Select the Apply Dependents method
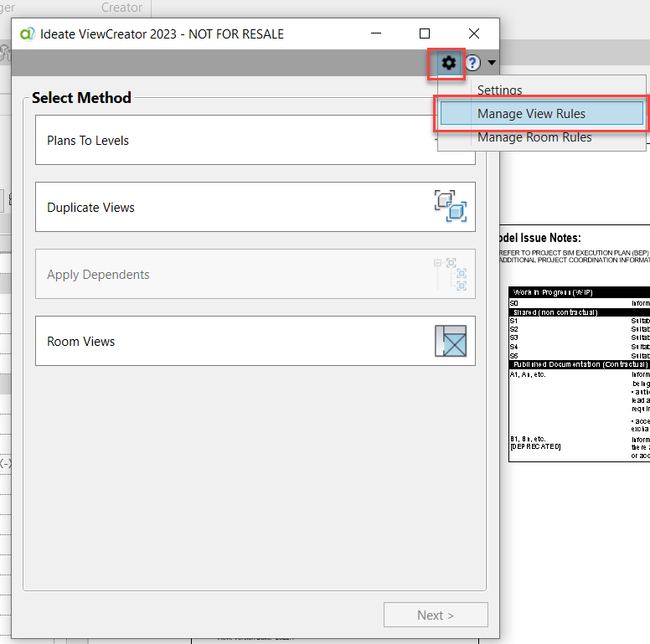The width and height of the screenshot is (650, 644). click(255, 274)
